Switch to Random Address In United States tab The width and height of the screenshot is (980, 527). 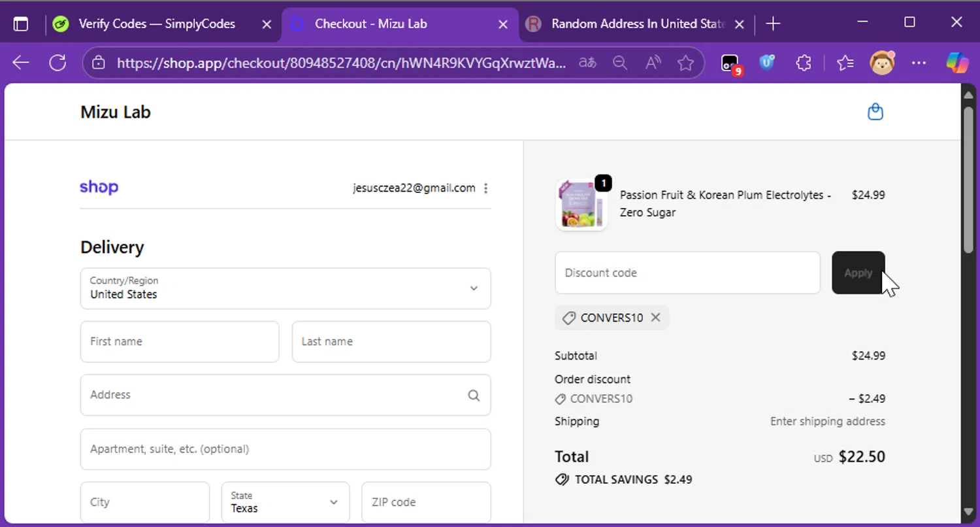pos(638,24)
